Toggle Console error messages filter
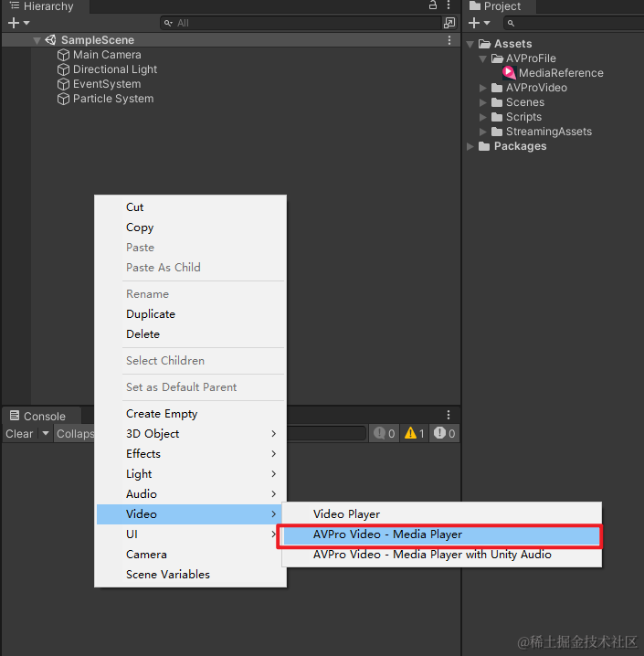Viewport: 644px width, 656px height. click(445, 433)
